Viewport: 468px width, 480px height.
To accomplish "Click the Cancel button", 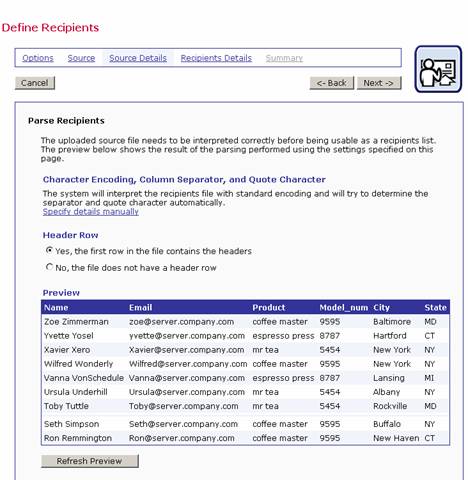I will tap(35, 83).
